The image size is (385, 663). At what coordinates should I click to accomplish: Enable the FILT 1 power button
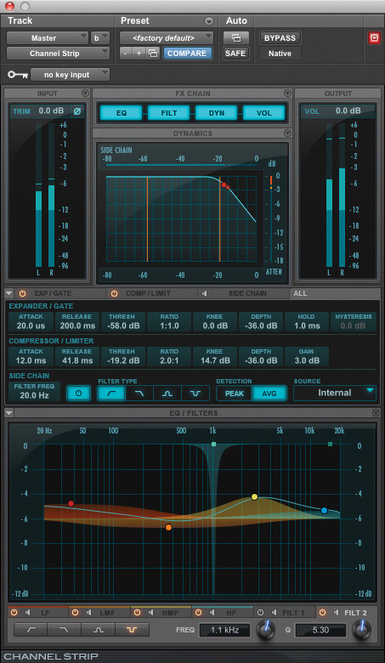click(261, 612)
